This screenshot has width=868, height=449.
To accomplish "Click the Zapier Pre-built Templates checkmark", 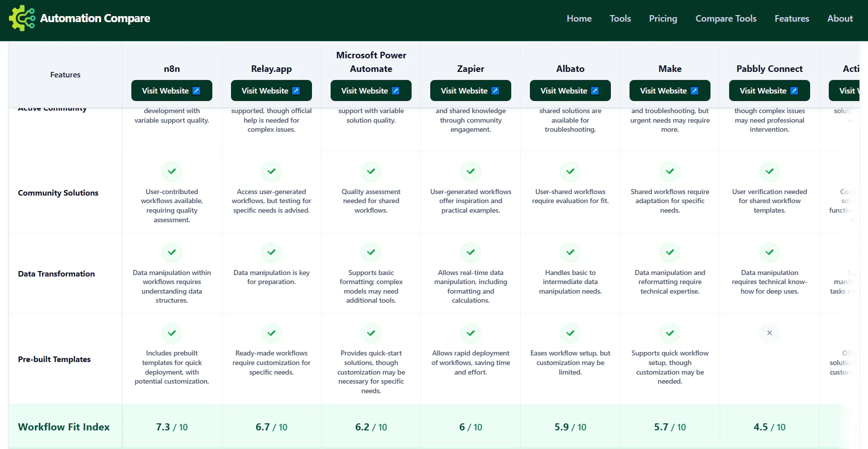I will click(470, 333).
